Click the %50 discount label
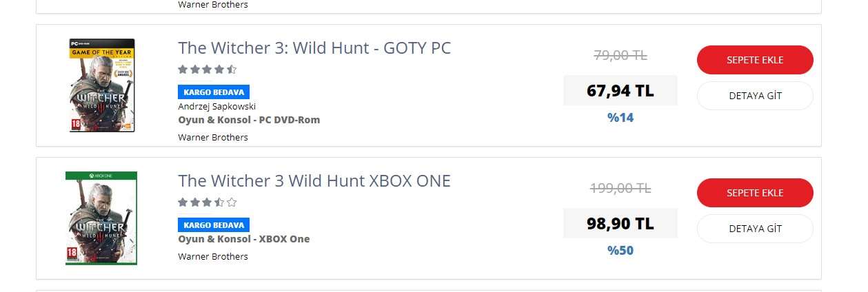868x292 pixels. 620,250
